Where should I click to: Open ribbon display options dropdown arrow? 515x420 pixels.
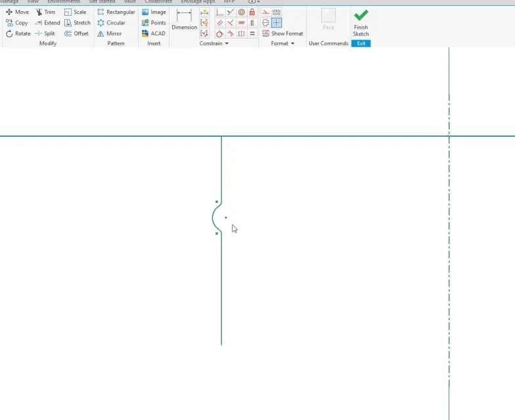coord(259,1)
